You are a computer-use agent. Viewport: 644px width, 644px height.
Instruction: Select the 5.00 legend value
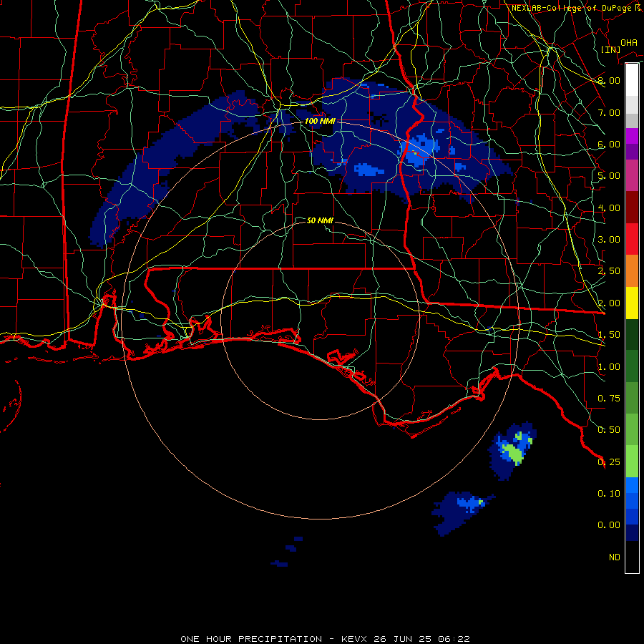[609, 176]
